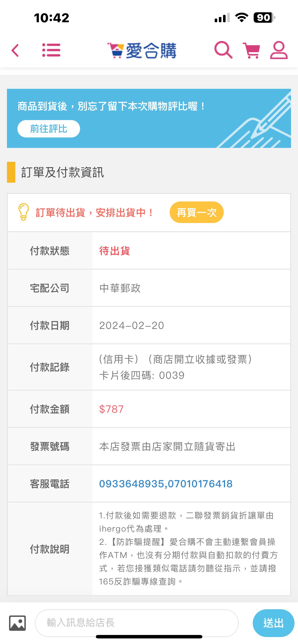Click the 再買一次 button
Viewport: 298px width, 644px height.
click(x=196, y=212)
